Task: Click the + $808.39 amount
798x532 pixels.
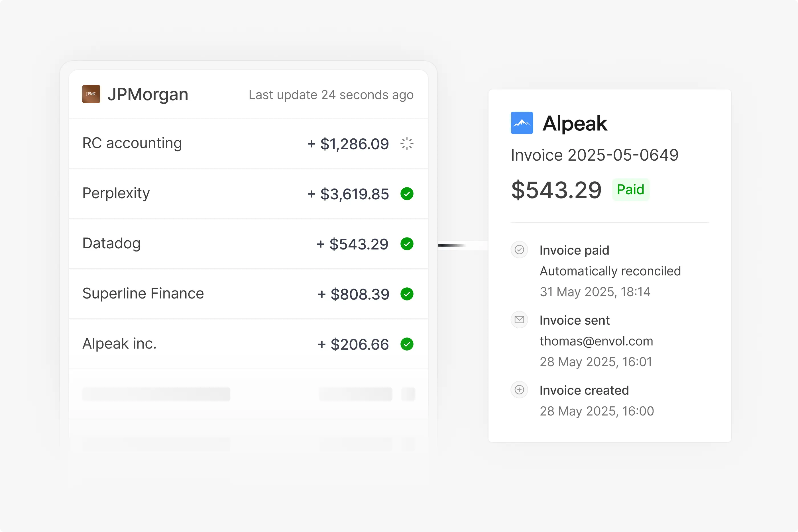Action: click(353, 294)
